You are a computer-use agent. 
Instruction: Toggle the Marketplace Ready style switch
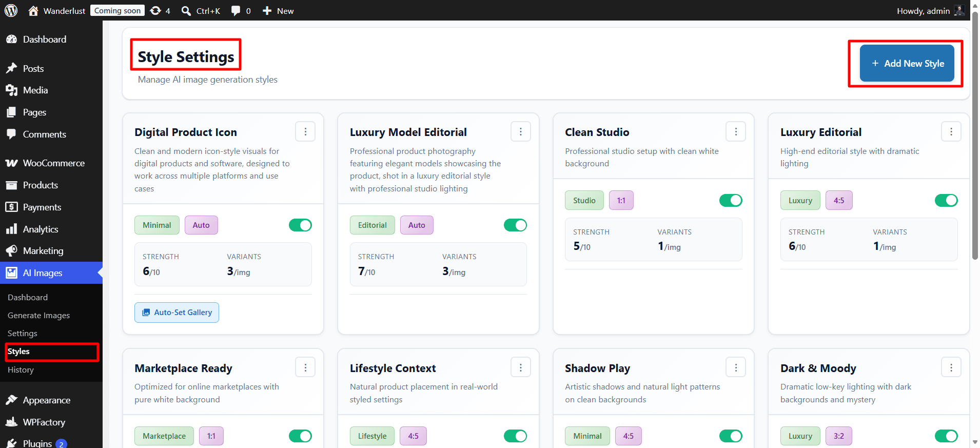click(300, 436)
